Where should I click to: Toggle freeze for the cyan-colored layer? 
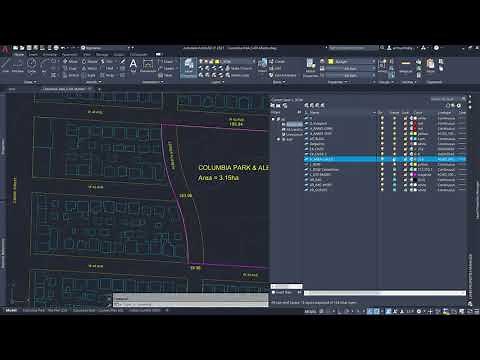click(x=394, y=139)
